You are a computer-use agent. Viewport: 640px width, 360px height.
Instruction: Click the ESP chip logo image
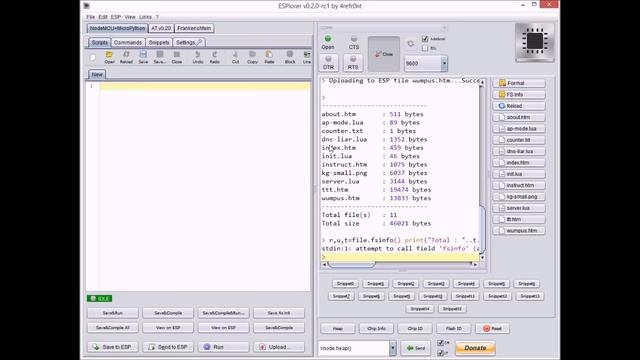tap(535, 42)
